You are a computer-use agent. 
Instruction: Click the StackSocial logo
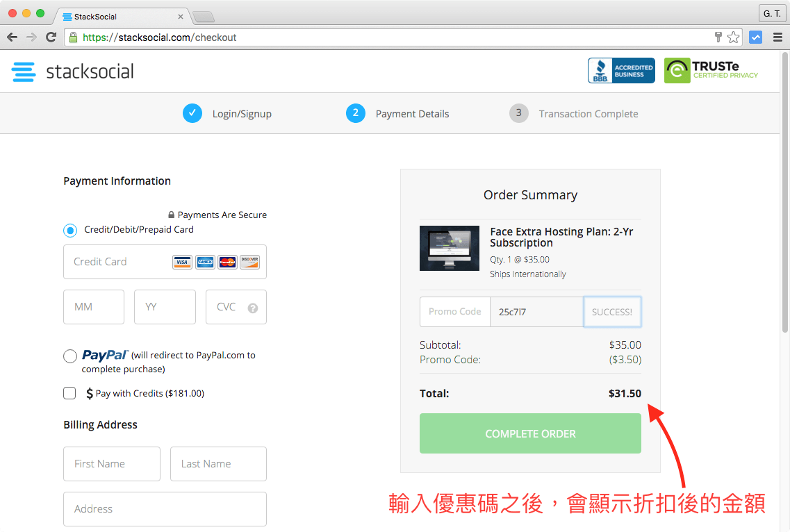[x=72, y=72]
